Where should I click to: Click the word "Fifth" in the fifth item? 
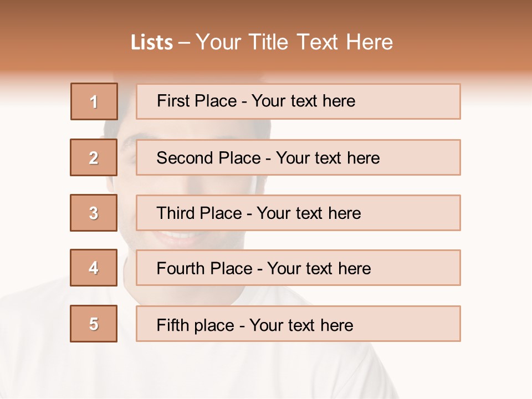173,325
